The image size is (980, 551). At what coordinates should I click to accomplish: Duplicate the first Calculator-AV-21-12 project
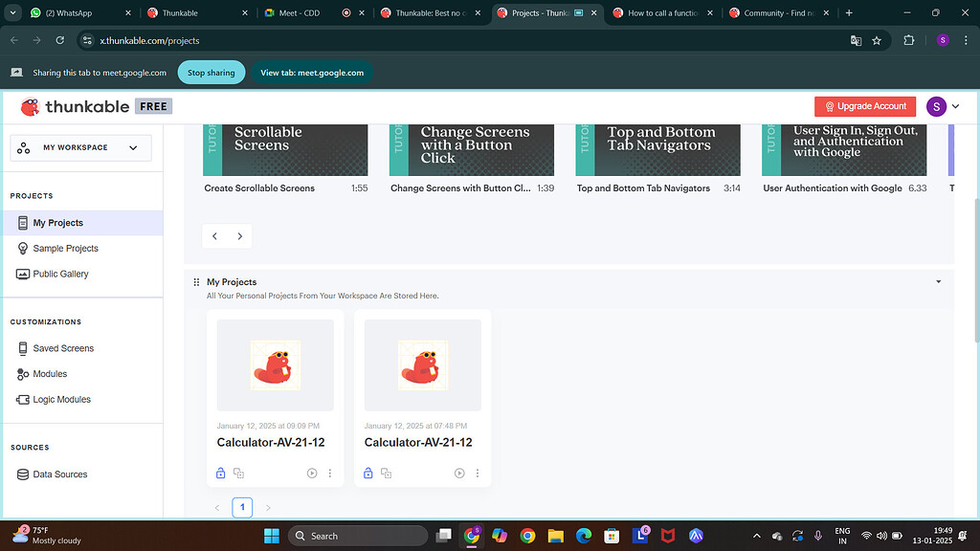[x=239, y=473]
